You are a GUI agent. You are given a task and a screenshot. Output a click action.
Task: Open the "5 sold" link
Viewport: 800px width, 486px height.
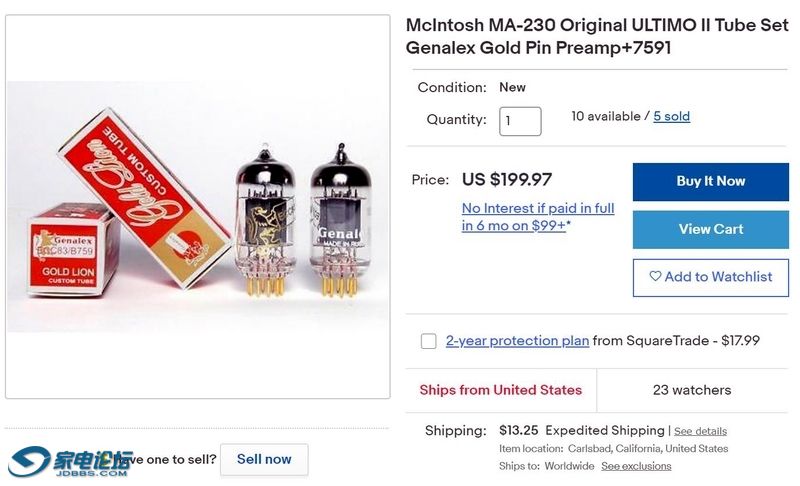pyautogui.click(x=671, y=116)
